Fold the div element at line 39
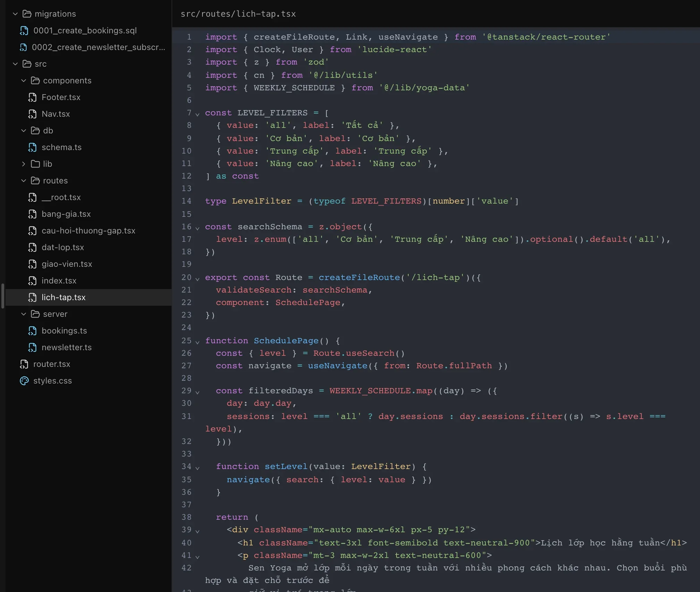This screenshot has width=700, height=592. point(197,531)
